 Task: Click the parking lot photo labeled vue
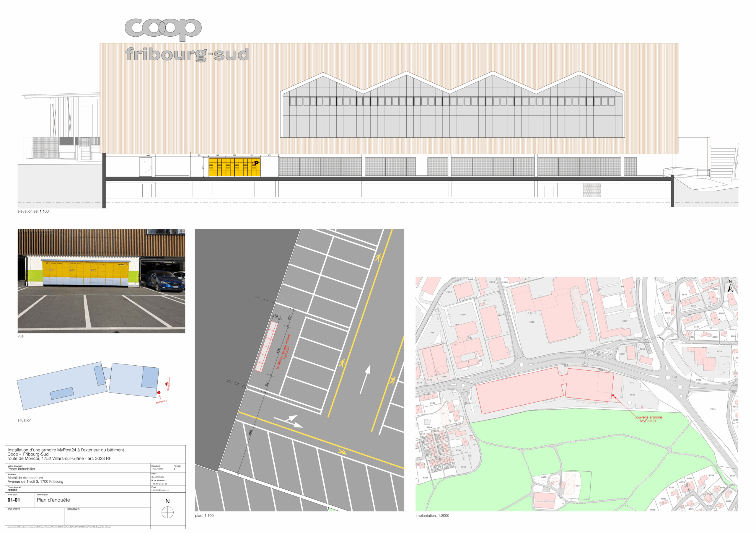point(101,281)
